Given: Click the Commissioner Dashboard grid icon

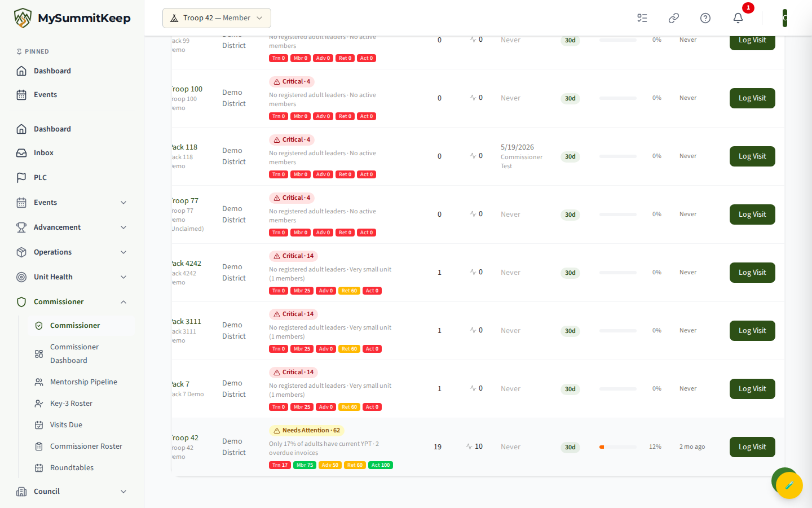Looking at the screenshot, I should tap(39, 354).
